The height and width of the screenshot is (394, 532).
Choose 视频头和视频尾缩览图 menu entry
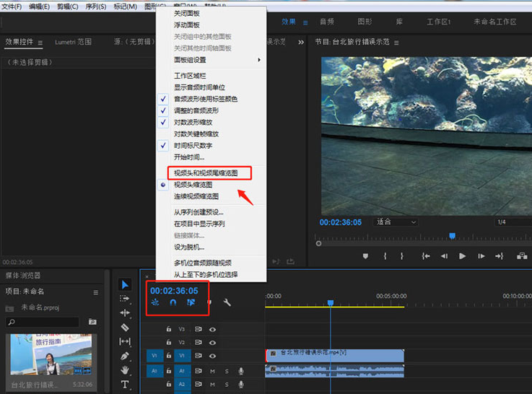click(x=206, y=173)
